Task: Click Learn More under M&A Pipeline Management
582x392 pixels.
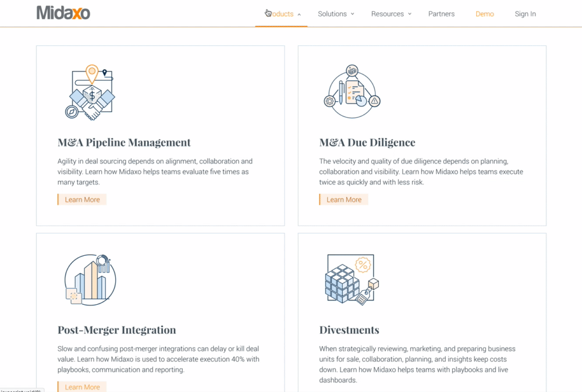Action: [x=82, y=199]
